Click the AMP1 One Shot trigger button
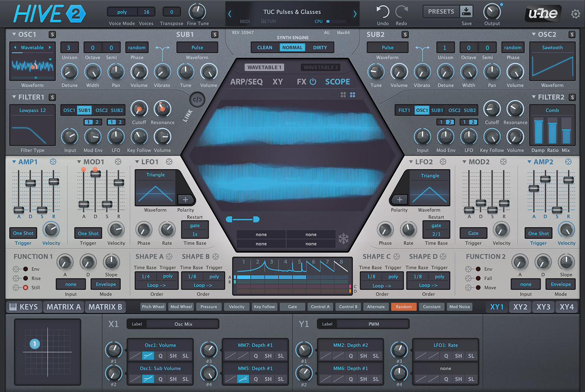Image resolution: width=585 pixels, height=392 pixels. pos(23,233)
